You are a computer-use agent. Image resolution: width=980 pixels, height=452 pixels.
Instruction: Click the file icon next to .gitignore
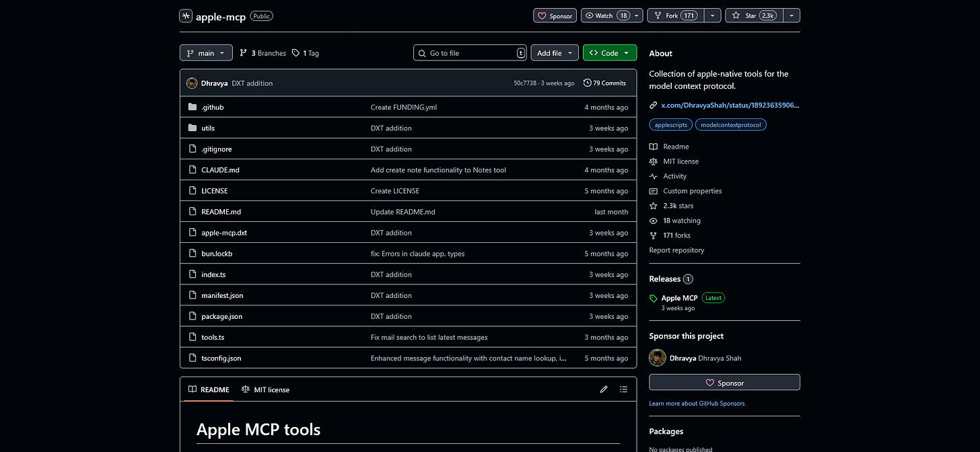(193, 149)
